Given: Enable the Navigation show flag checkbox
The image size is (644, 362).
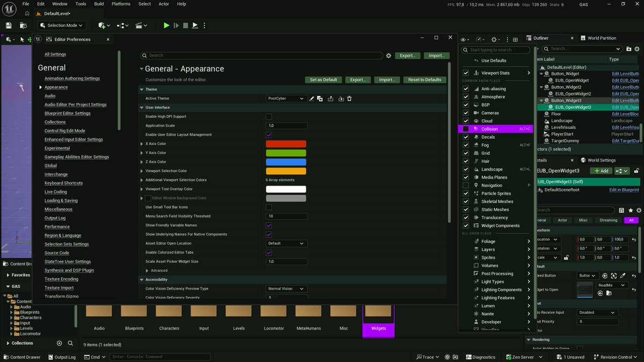Looking at the screenshot, I should [x=466, y=185].
